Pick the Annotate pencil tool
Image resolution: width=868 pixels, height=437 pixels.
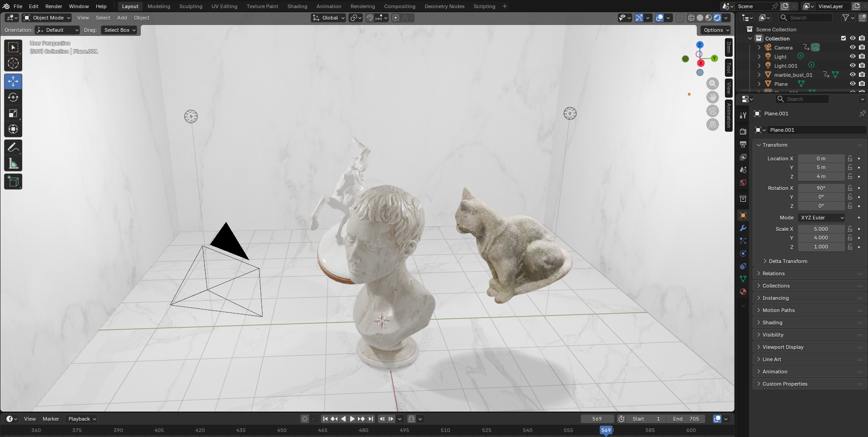tap(13, 147)
